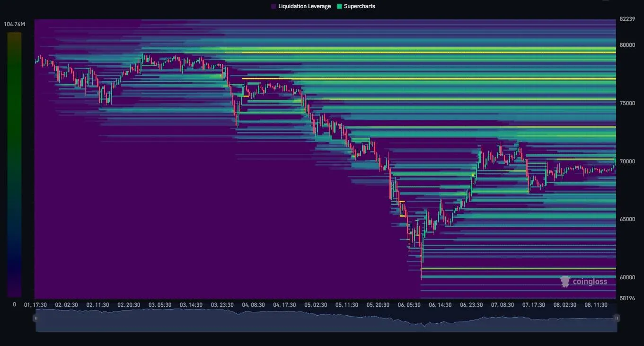Grab the right handle of the range slider
The height and width of the screenshot is (346, 644).
pyautogui.click(x=617, y=318)
